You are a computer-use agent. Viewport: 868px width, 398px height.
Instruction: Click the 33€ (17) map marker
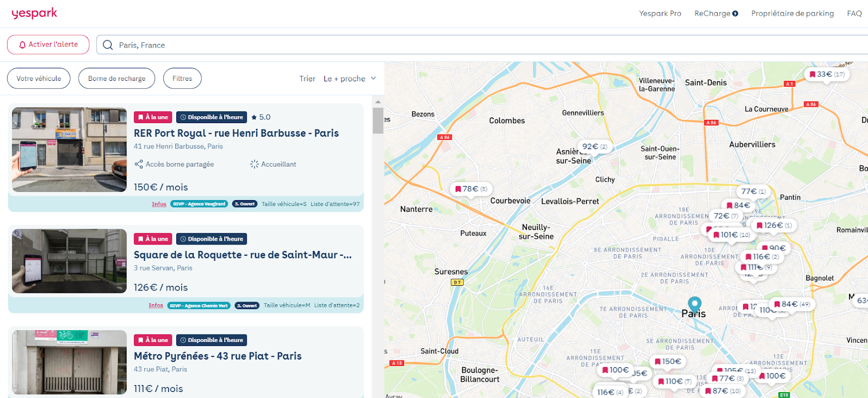pos(827,74)
